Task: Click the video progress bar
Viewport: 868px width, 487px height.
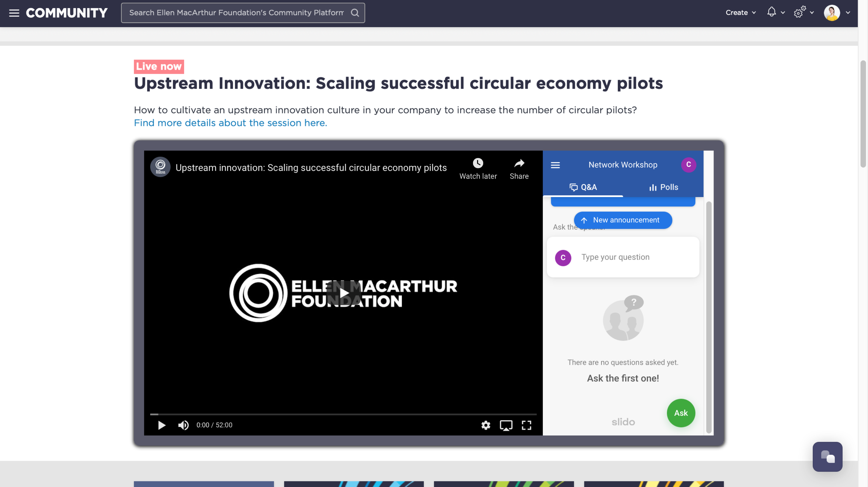Action: [x=343, y=414]
